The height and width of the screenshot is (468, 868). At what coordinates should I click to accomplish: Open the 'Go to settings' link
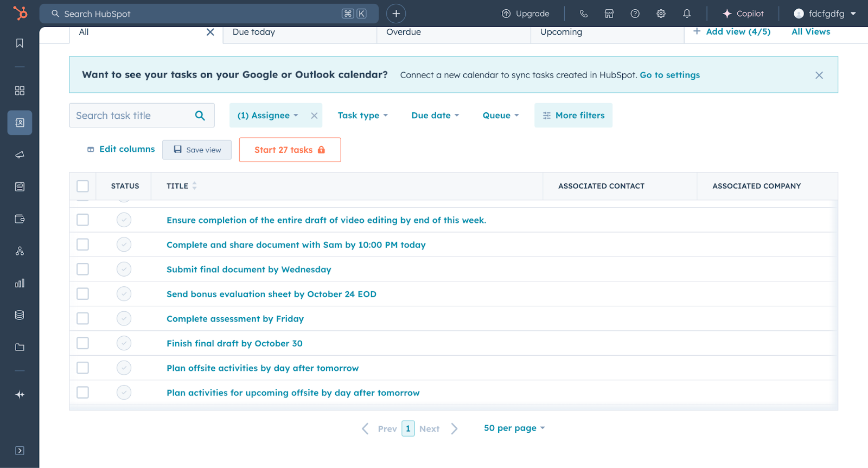[x=669, y=75]
